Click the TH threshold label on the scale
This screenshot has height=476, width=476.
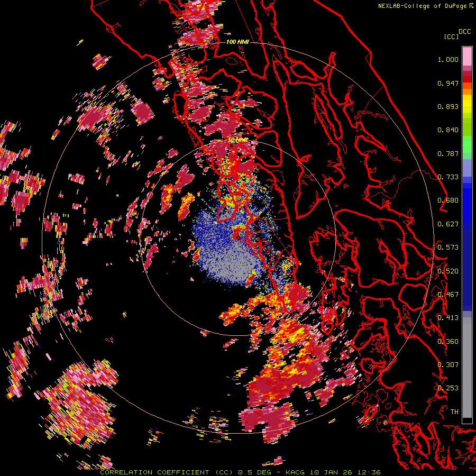click(x=454, y=411)
